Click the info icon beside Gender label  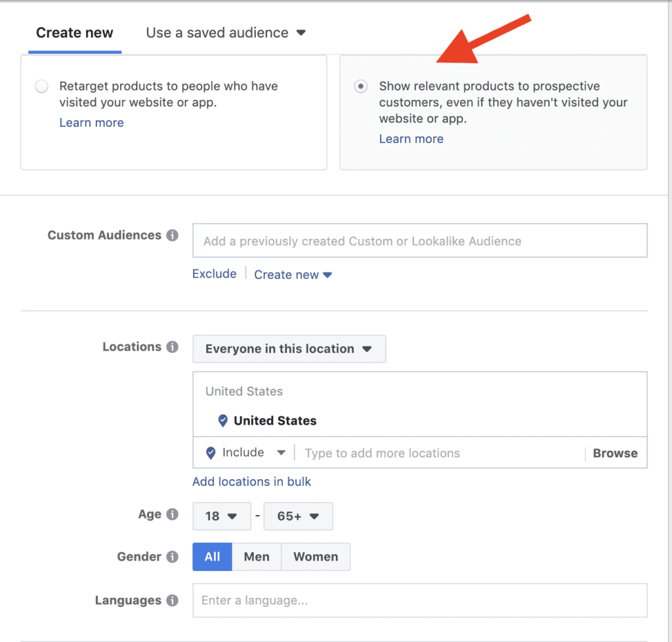172,557
